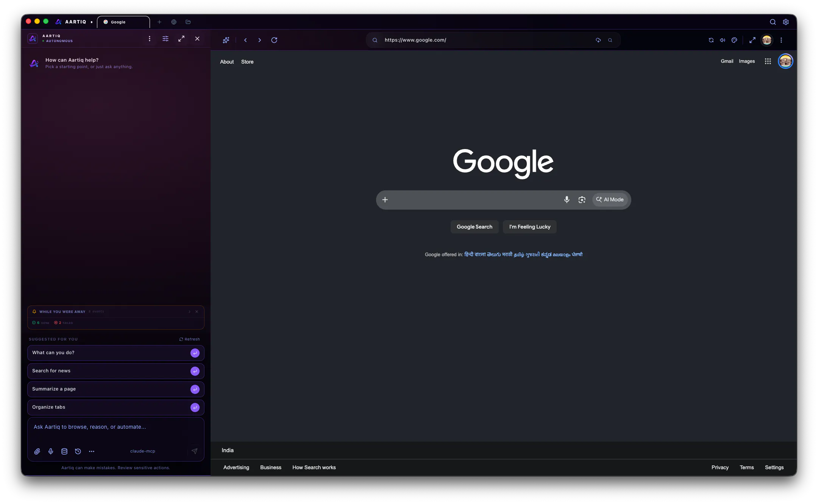Click the cloud icon inside the address bar
Screen dimensions: 818x504
coord(598,40)
